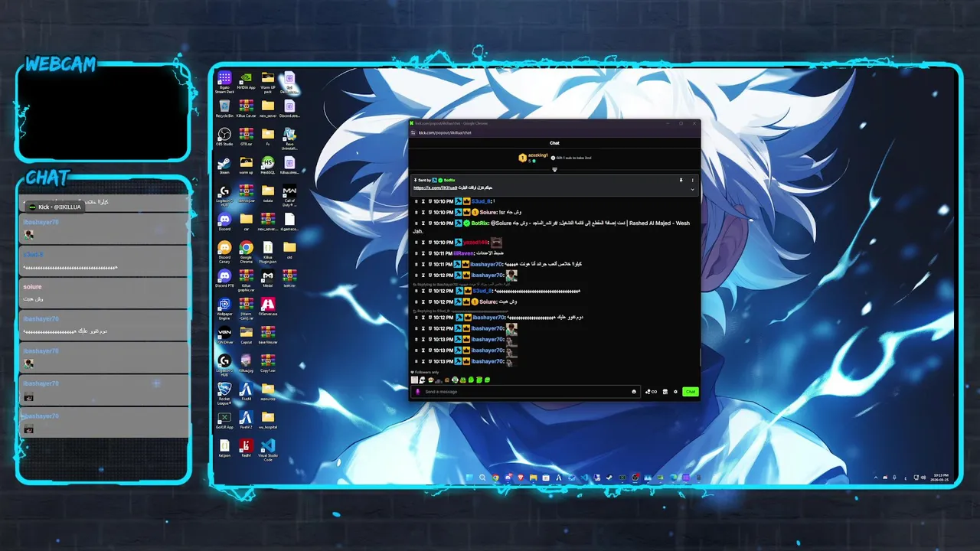Open BotRix username in chat message
This screenshot has width=980, height=551.
pos(480,223)
